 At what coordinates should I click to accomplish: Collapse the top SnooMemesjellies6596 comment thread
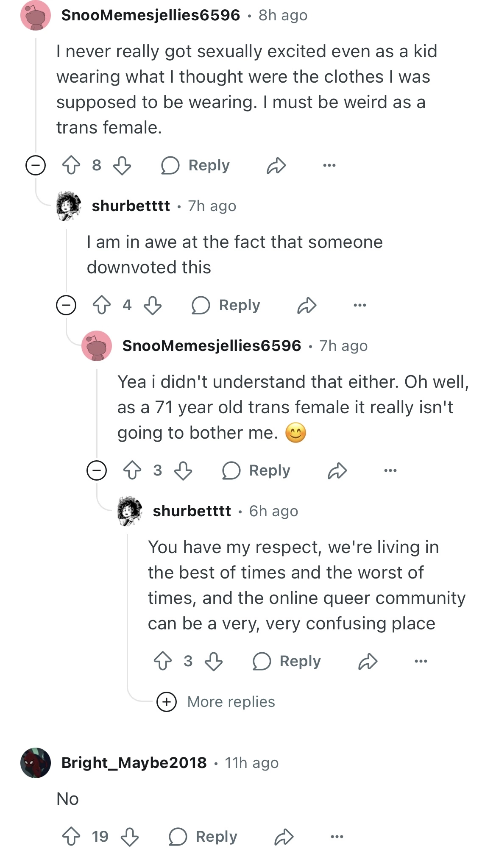(x=36, y=165)
